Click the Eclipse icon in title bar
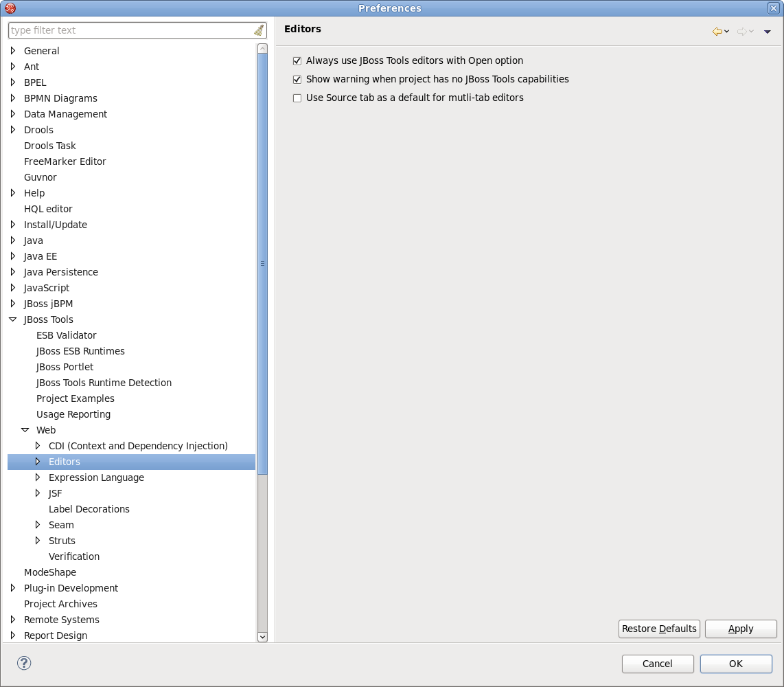 pyautogui.click(x=10, y=8)
